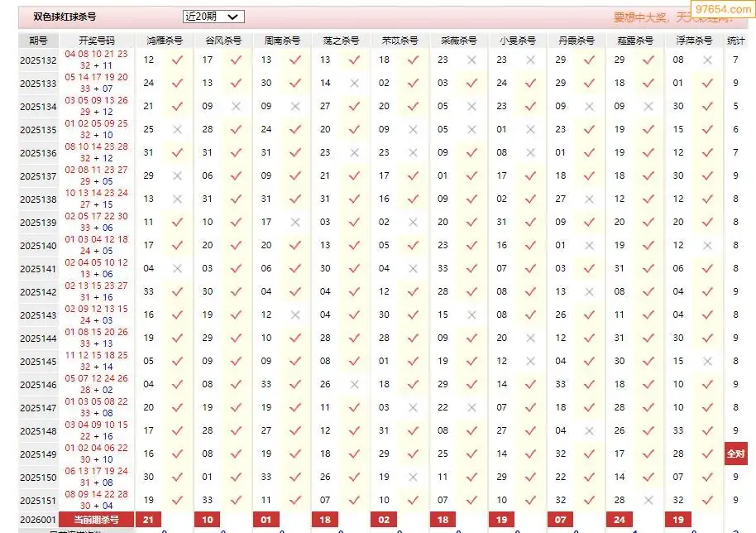
Task: Click the X mark for 浮萍杀号 in issue 2025132
Action: click(707, 60)
